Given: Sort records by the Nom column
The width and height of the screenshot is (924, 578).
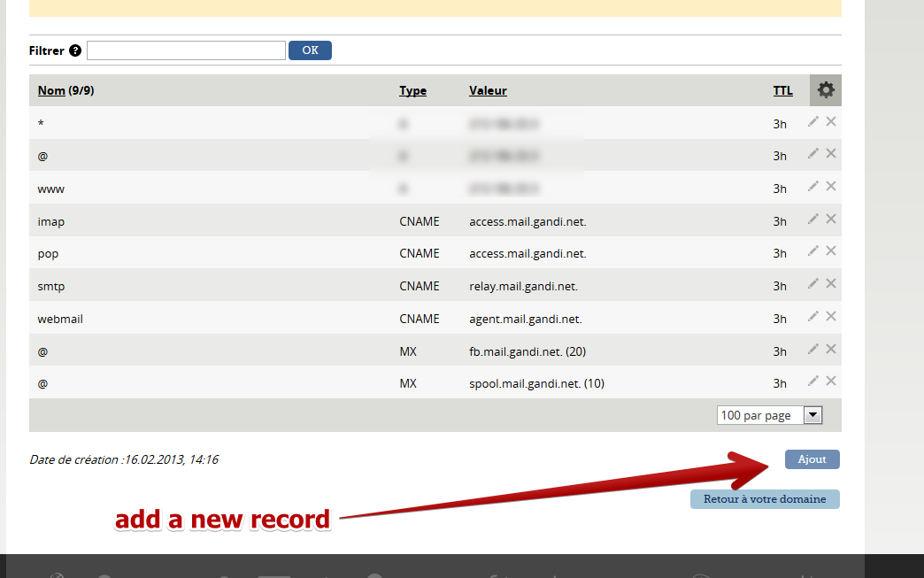Looking at the screenshot, I should 50,89.
